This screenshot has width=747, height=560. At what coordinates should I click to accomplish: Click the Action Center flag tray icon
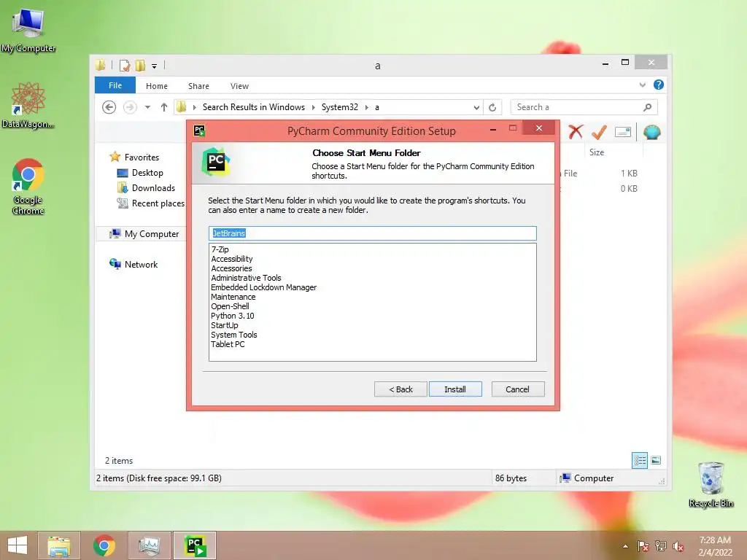click(x=643, y=546)
